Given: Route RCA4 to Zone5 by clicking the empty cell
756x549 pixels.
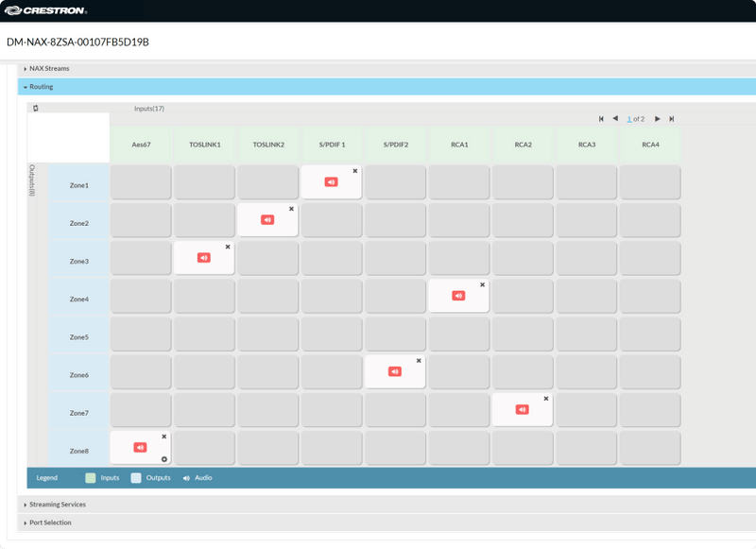Looking at the screenshot, I should tap(649, 334).
